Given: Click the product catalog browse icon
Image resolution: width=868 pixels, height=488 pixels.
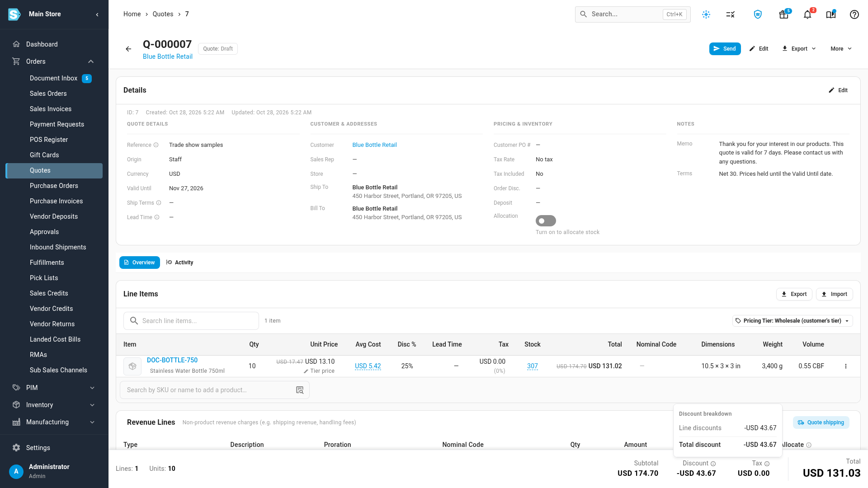Looking at the screenshot, I should point(300,390).
